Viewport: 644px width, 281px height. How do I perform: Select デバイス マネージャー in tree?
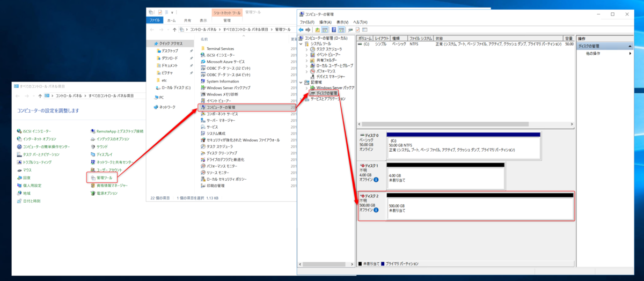tap(329, 77)
